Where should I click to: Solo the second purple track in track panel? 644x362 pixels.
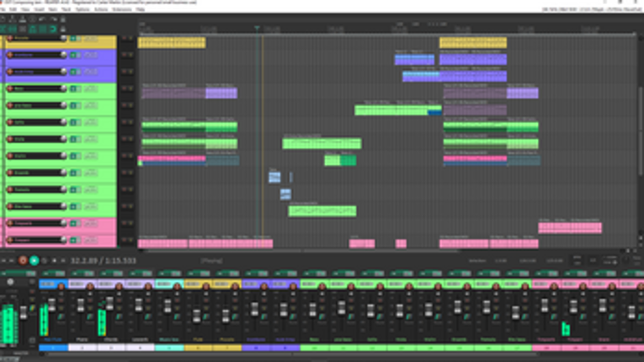coord(130,72)
